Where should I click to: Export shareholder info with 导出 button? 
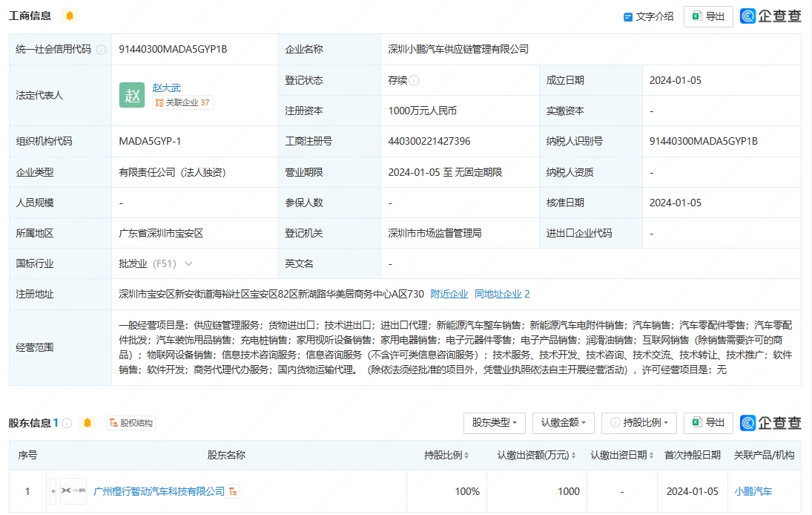pyautogui.click(x=708, y=423)
